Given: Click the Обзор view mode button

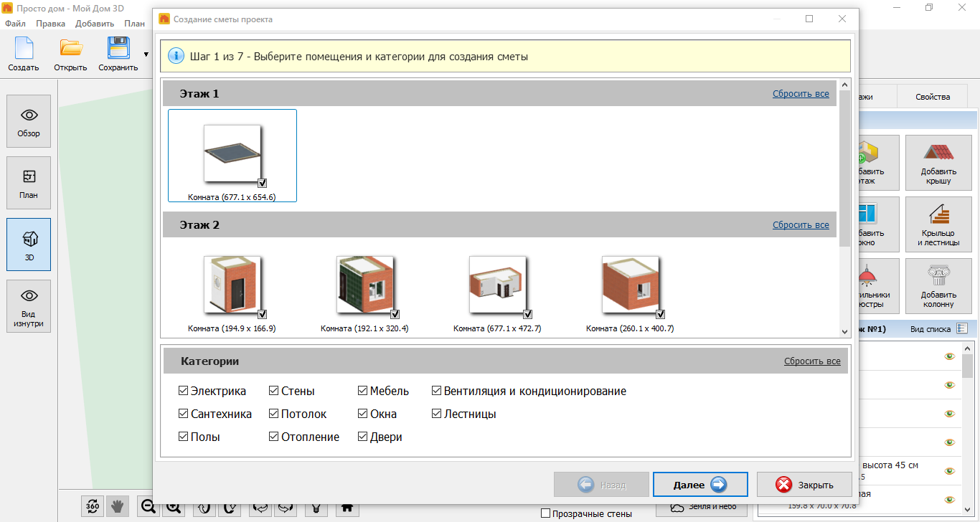Looking at the screenshot, I should pos(29,122).
